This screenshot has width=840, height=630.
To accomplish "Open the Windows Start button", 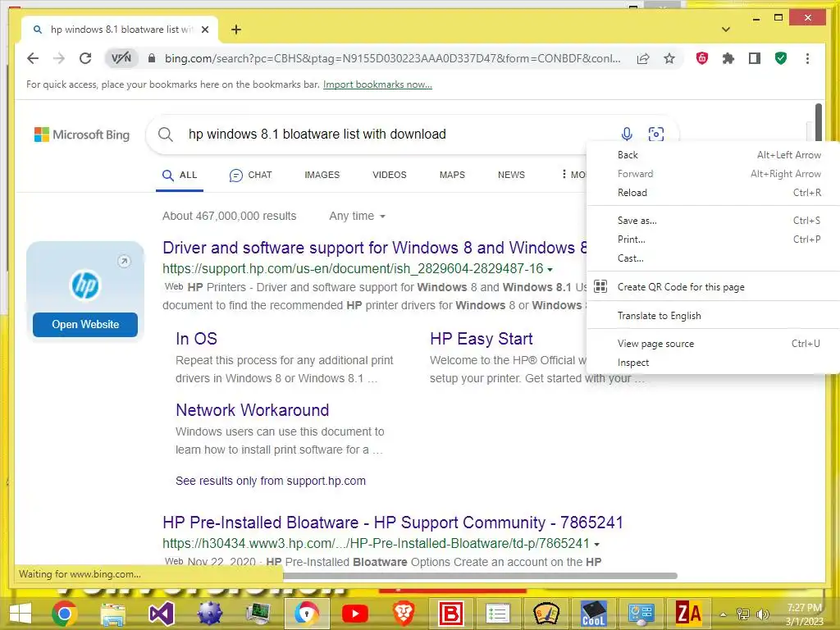I will [x=20, y=614].
